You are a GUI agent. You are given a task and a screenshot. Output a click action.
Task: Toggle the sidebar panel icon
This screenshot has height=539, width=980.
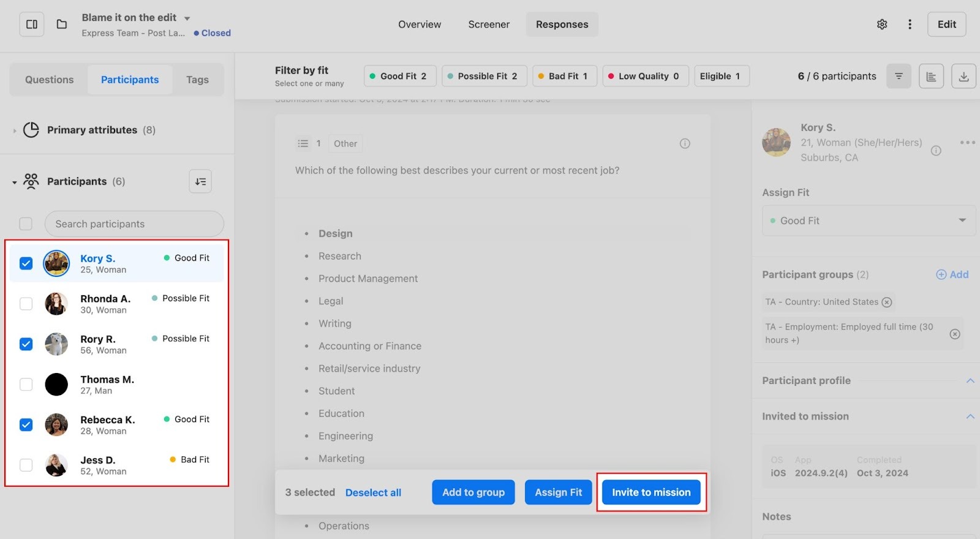tap(32, 24)
